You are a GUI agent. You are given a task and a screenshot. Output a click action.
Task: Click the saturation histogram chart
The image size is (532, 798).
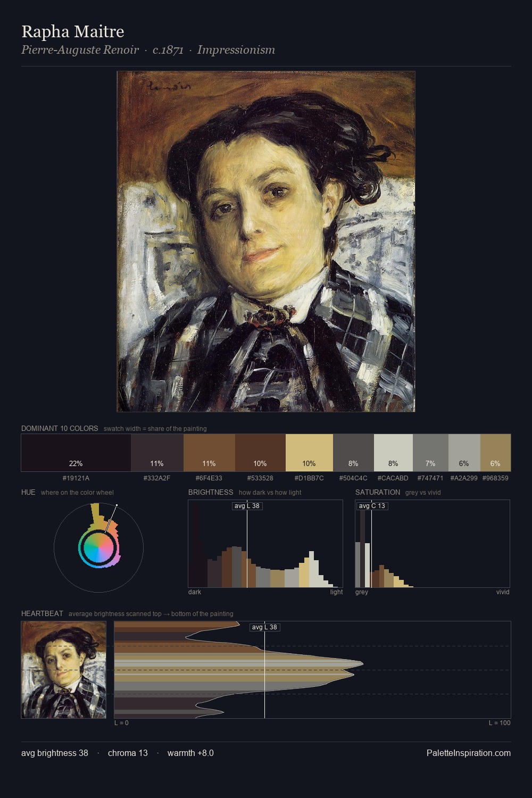[x=433, y=544]
